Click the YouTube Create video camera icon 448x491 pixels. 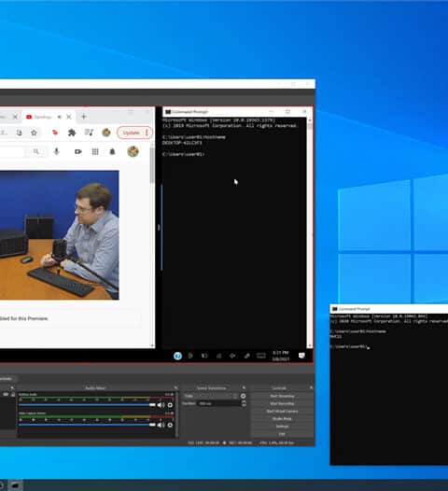(x=78, y=151)
